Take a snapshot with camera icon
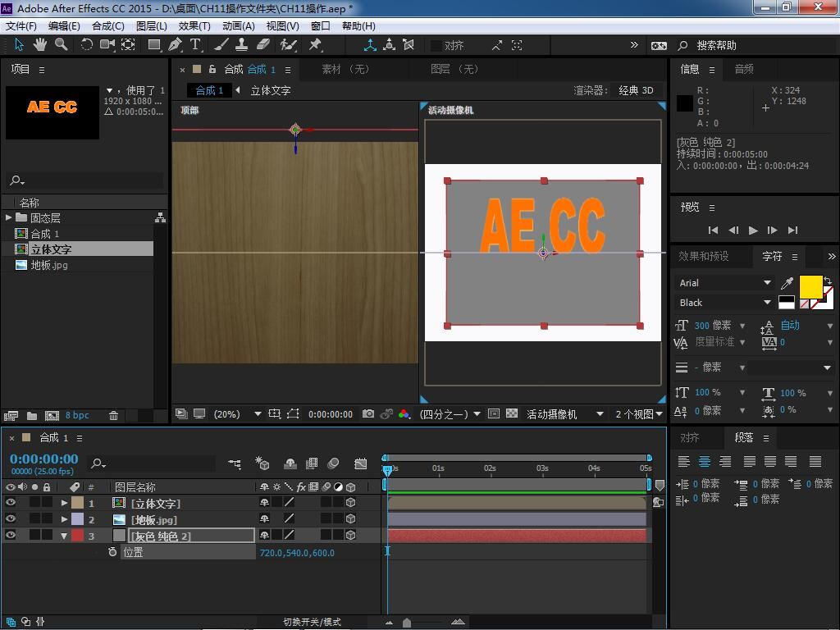Viewport: 840px width, 630px height. pyautogui.click(x=368, y=414)
